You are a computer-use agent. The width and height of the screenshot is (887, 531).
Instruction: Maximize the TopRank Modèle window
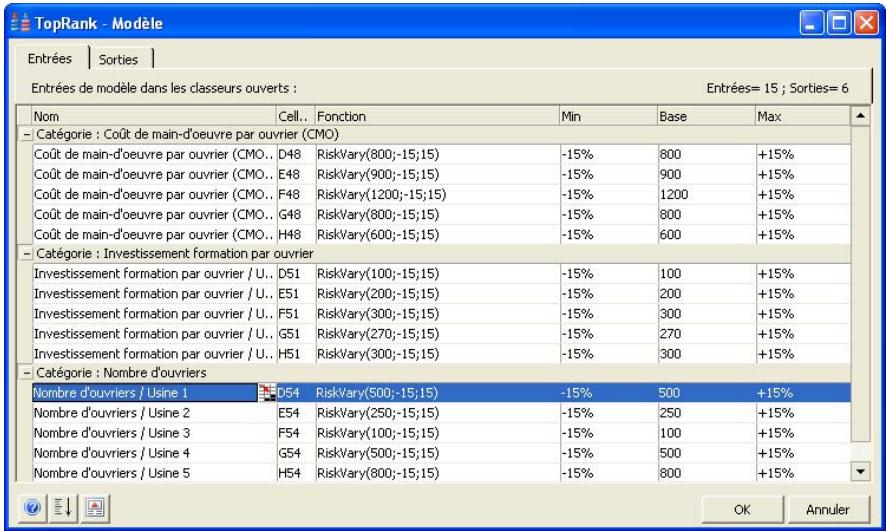(839, 23)
